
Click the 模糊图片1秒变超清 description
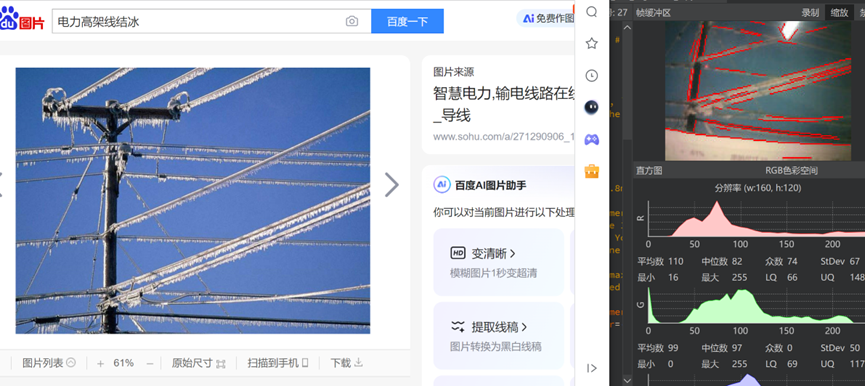point(493,273)
